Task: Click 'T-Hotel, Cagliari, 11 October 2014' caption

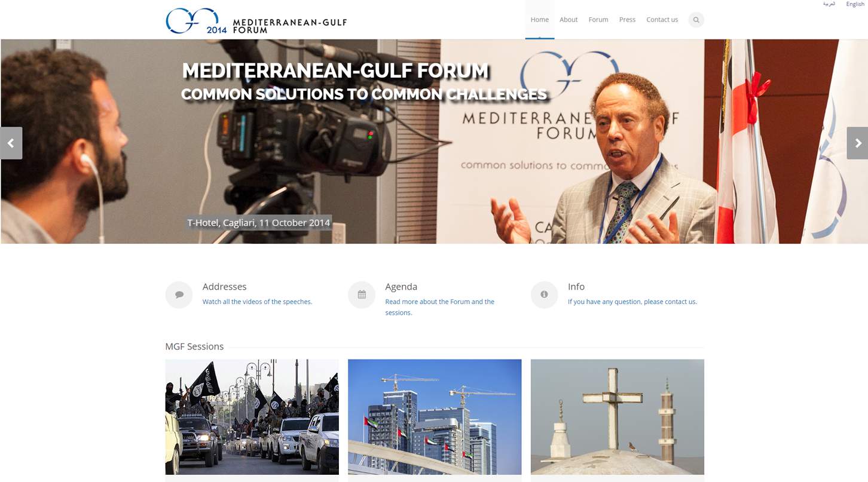Action: 258,223
